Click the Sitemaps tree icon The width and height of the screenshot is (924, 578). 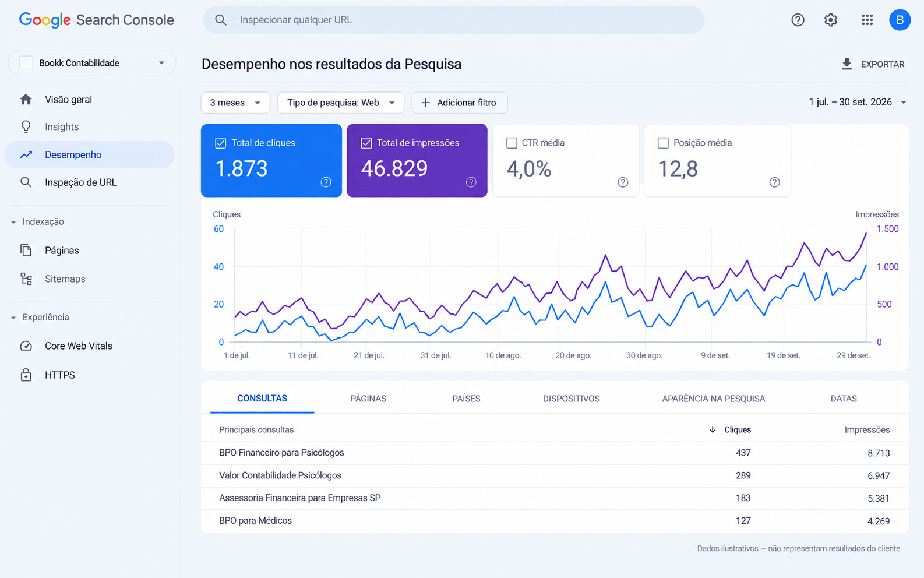click(26, 279)
